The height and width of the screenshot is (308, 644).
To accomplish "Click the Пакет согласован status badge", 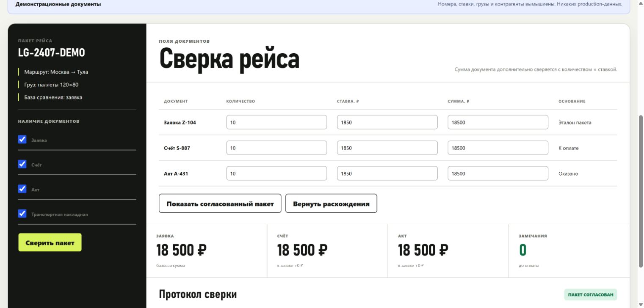I will (x=590, y=294).
